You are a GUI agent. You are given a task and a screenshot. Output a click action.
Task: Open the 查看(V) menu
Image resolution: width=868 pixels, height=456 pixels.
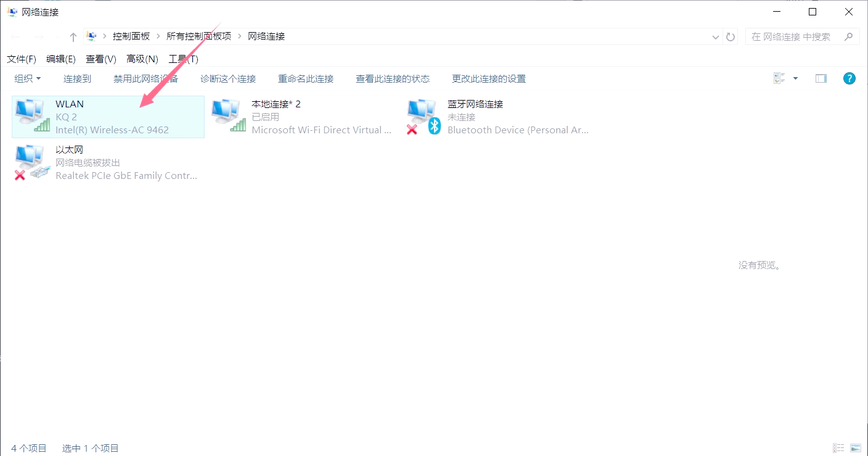[x=101, y=59]
